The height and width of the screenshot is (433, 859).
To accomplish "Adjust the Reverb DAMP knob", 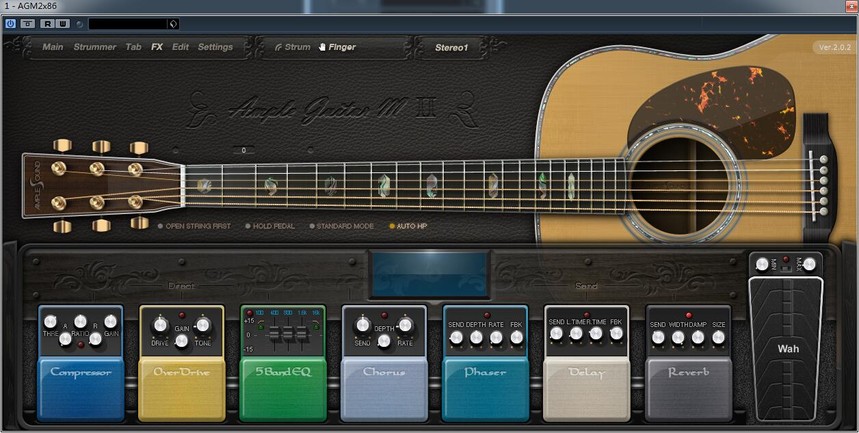I will (698, 338).
